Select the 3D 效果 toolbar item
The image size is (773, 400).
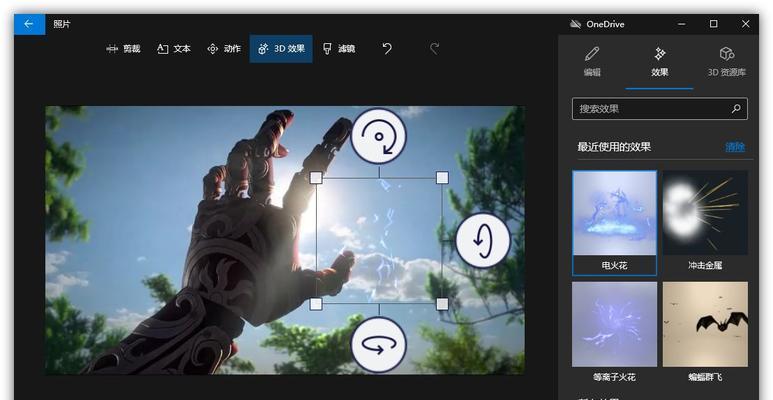(281, 49)
